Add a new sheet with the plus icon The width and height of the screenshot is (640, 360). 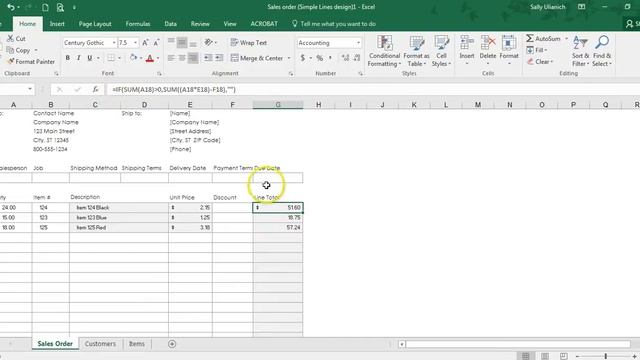click(172, 344)
